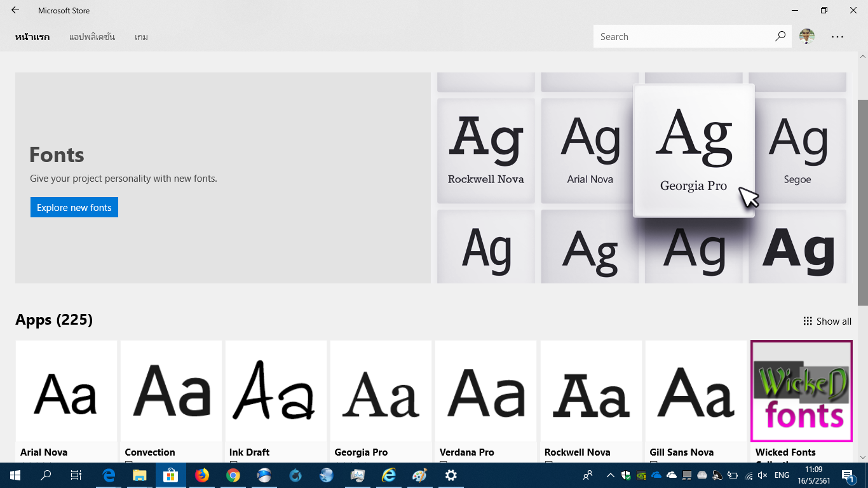Open the three-dots See more menu
The width and height of the screenshot is (868, 488).
click(x=837, y=36)
